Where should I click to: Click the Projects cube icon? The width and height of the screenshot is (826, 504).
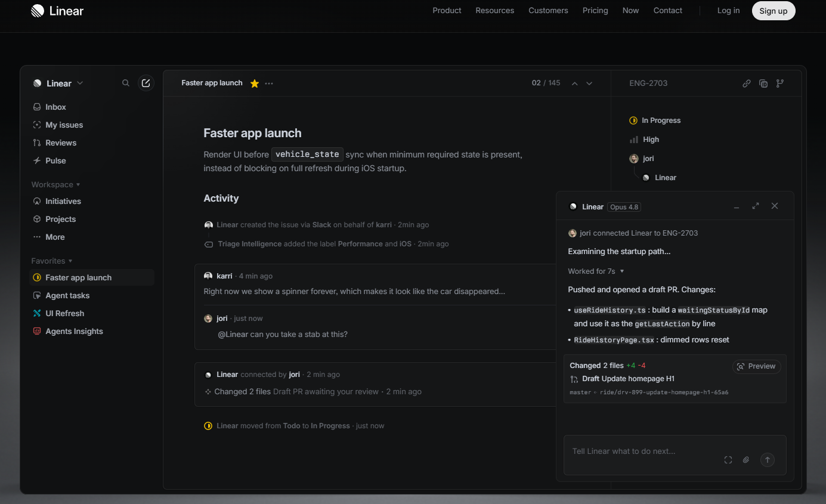(x=37, y=219)
